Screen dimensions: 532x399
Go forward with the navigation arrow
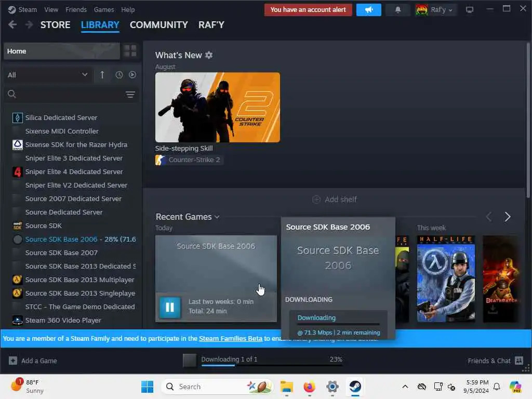coord(29,25)
